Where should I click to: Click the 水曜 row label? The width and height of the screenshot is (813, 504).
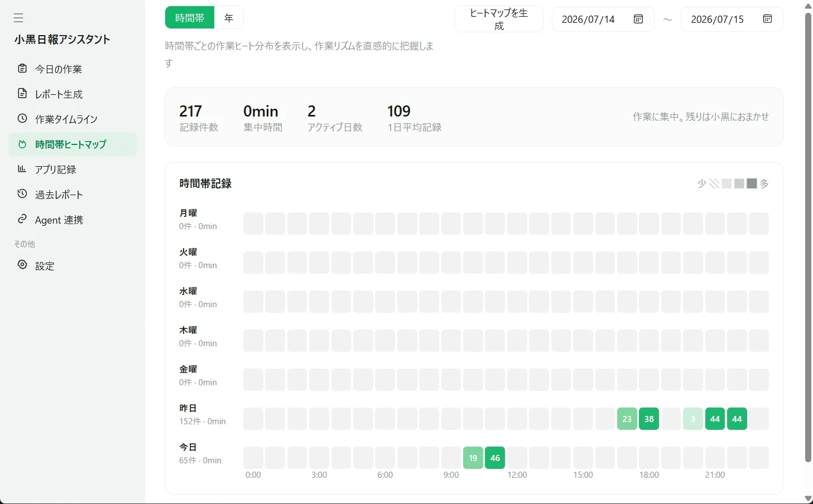[x=188, y=291]
